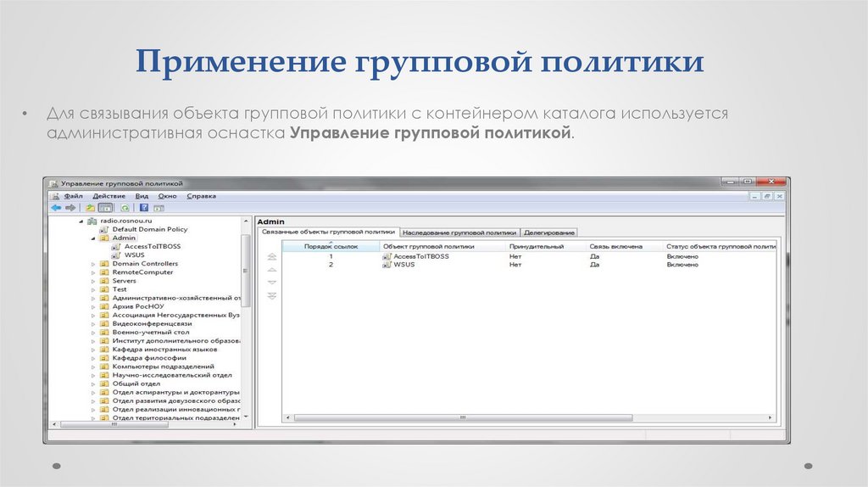Image resolution: width=868 pixels, height=487 pixels.
Task: Expand the Видеоконференцсвязи node
Action: [x=93, y=324]
